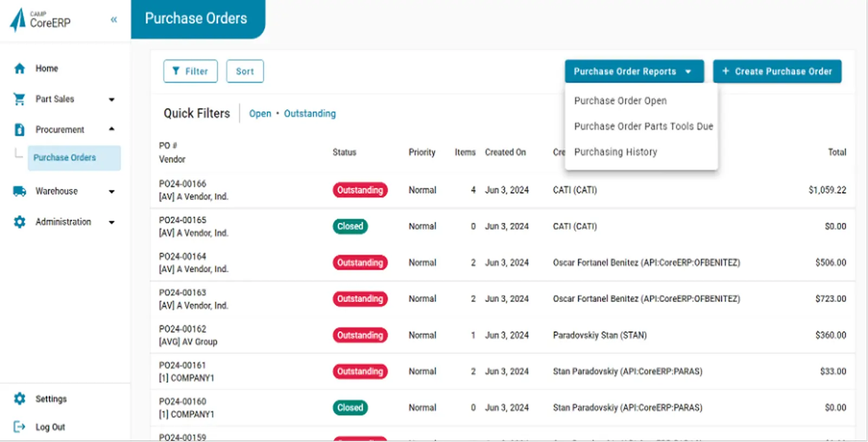The width and height of the screenshot is (868, 442).
Task: Click the Total column header
Action: (837, 152)
